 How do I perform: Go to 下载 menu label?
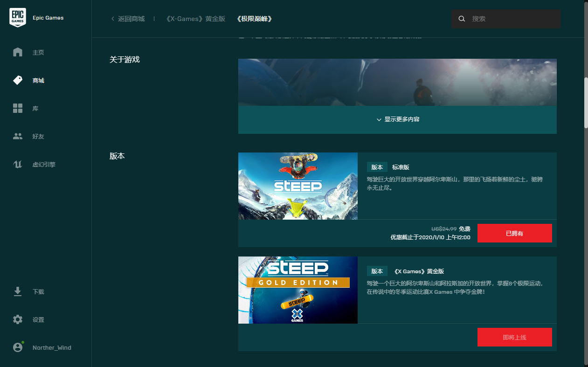pyautogui.click(x=38, y=292)
